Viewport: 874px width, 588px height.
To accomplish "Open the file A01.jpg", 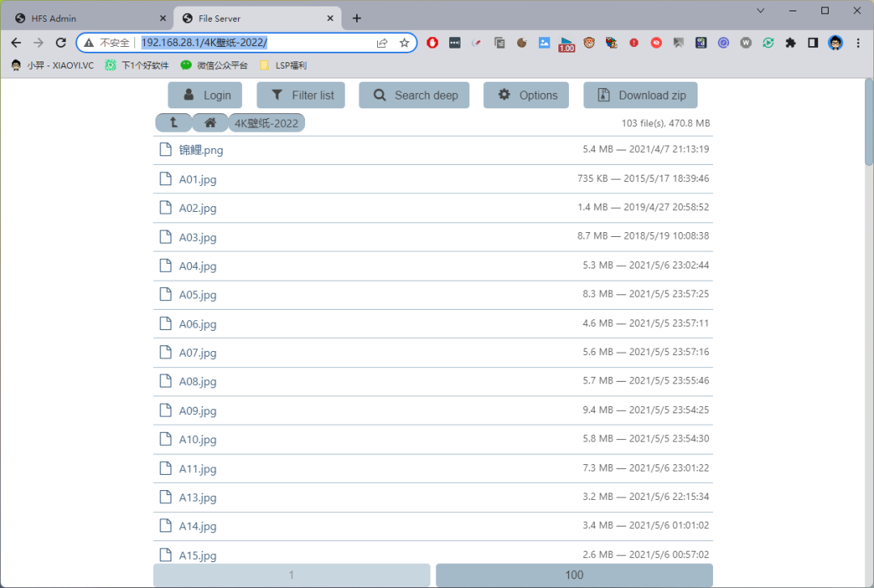I will coord(198,180).
